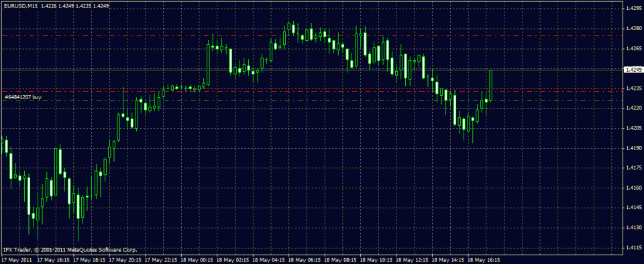This screenshot has width=644, height=264.
Task: Click the 1.4205 price scale label
Action: [x=633, y=128]
